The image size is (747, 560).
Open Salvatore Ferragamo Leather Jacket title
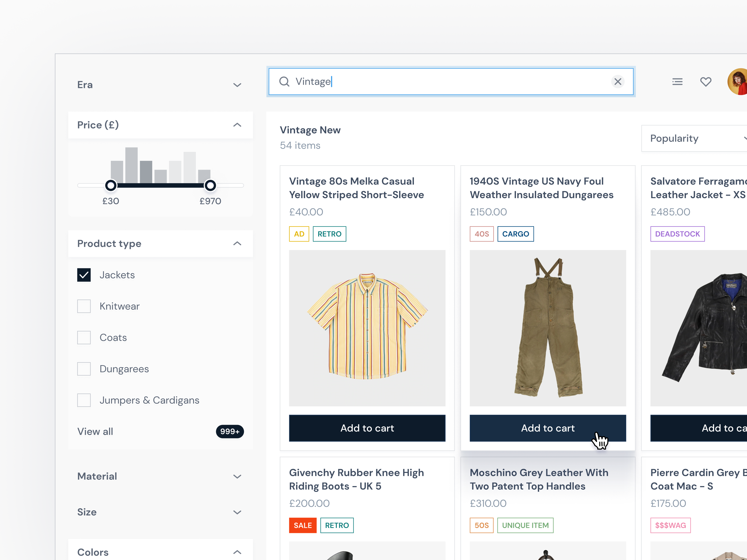pyautogui.click(x=699, y=188)
